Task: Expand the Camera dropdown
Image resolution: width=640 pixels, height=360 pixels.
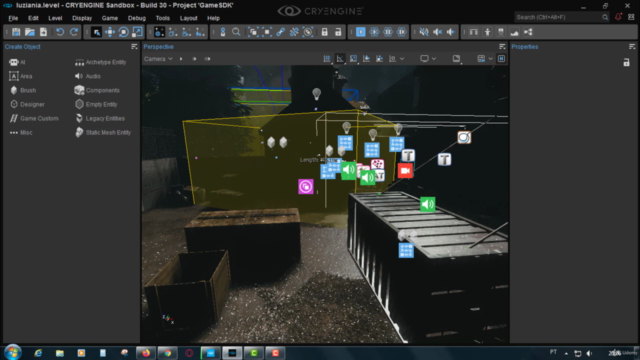Action: [x=158, y=59]
